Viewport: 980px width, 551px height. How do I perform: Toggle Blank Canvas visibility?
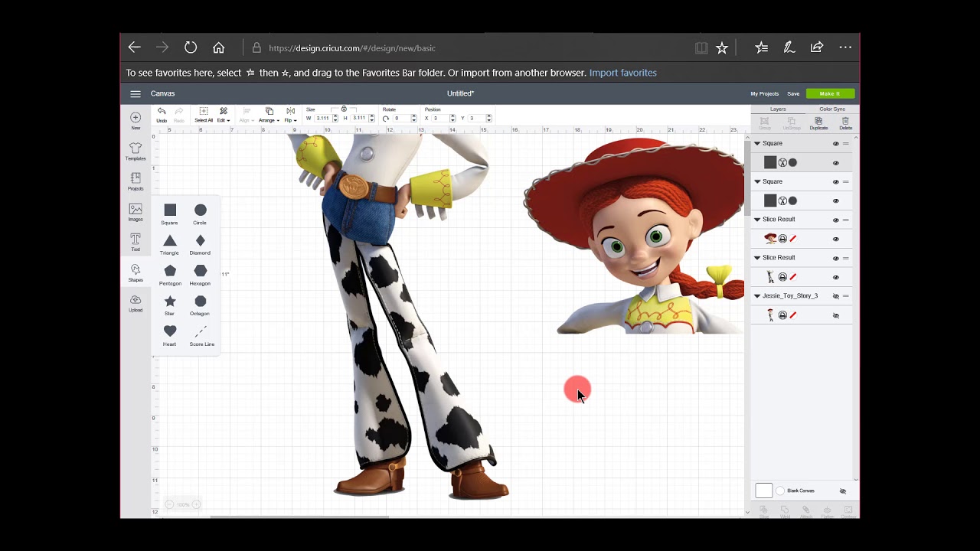[x=843, y=491]
